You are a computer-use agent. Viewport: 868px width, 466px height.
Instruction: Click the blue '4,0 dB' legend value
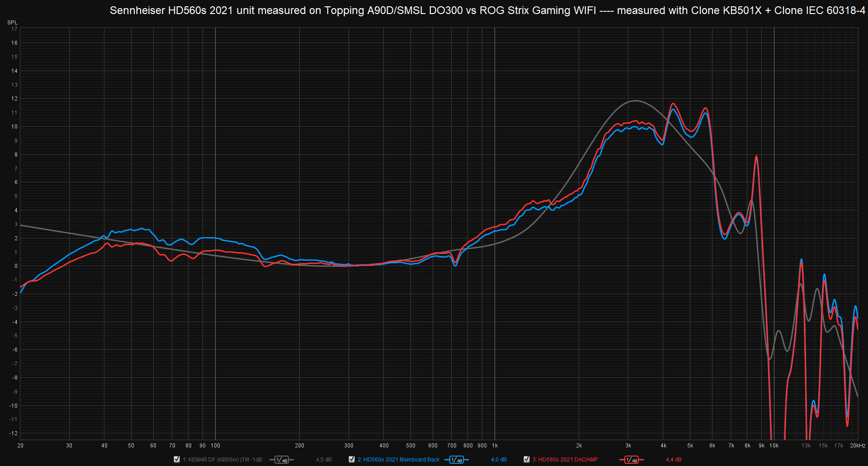pos(499,460)
